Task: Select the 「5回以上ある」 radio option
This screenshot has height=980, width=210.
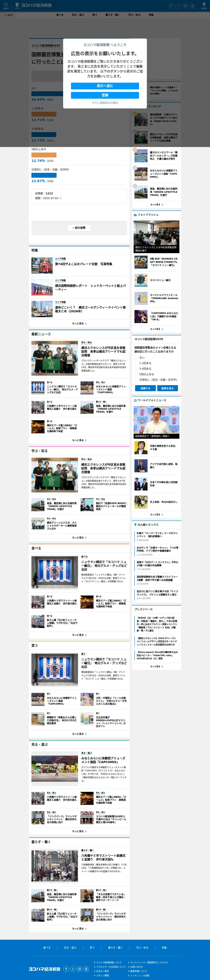Action: (136, 374)
